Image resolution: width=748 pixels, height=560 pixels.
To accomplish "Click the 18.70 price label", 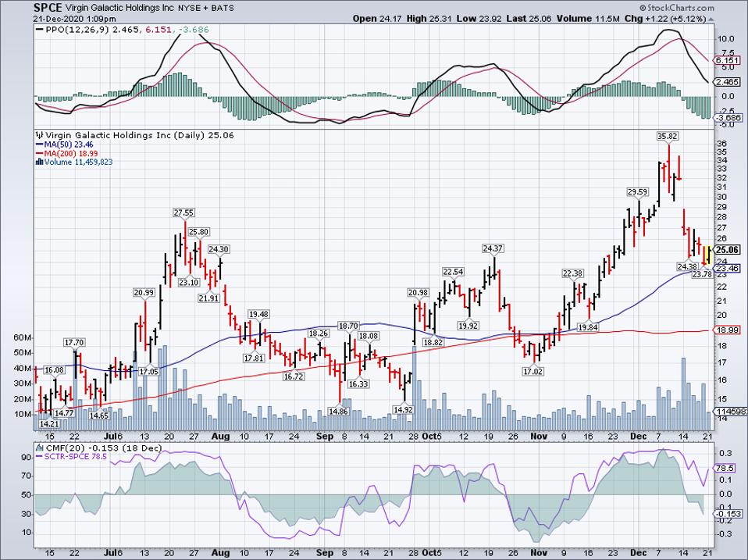I will tap(348, 326).
